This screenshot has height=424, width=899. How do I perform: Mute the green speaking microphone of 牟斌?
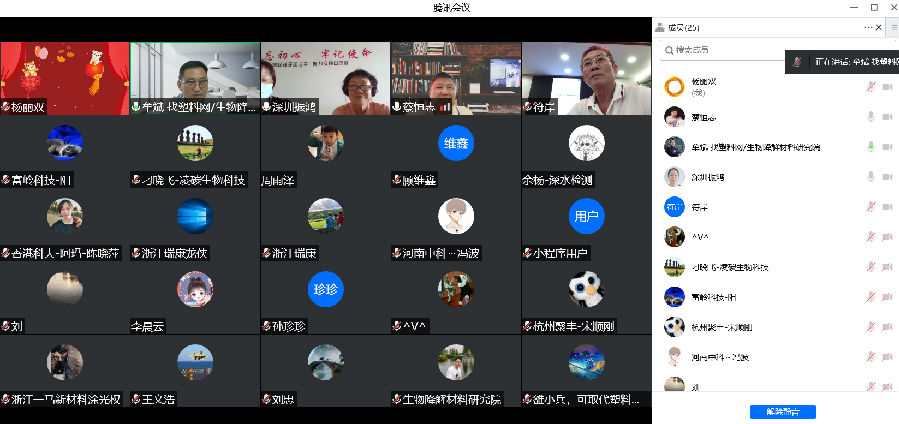(870, 147)
